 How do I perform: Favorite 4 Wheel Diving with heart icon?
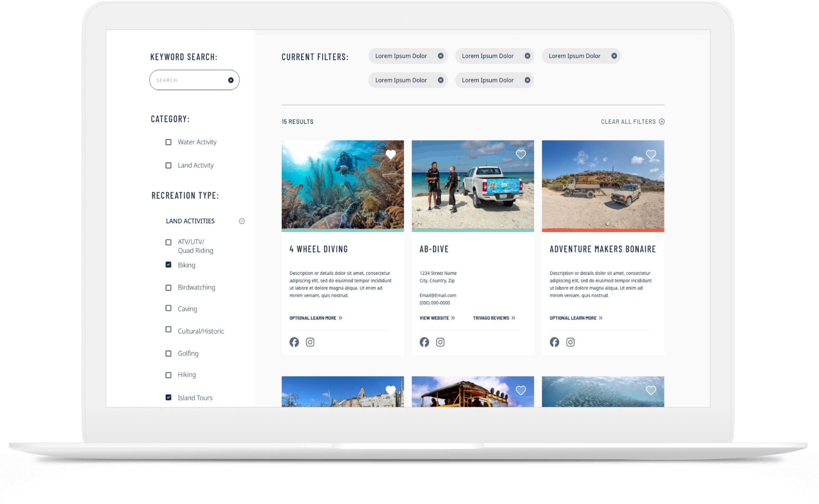coord(390,154)
